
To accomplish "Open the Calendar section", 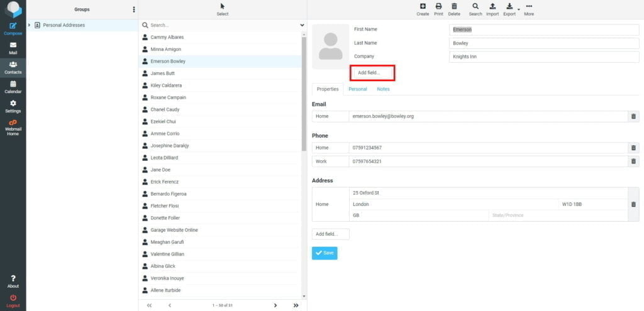I will pos(13,87).
